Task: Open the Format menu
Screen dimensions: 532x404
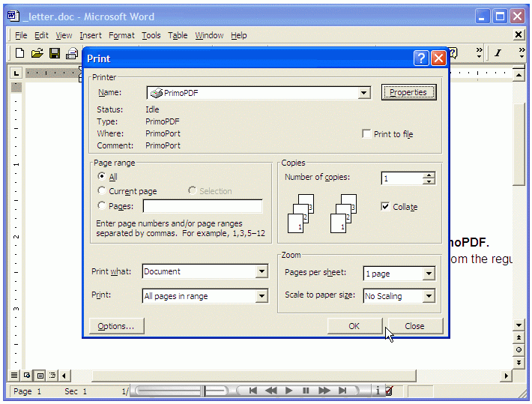Action: click(121, 35)
